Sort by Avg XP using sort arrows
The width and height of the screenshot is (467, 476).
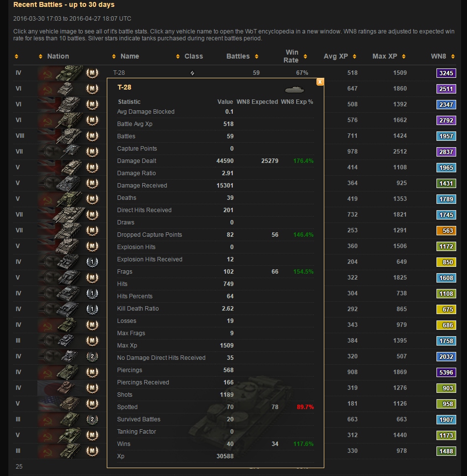[x=354, y=57]
